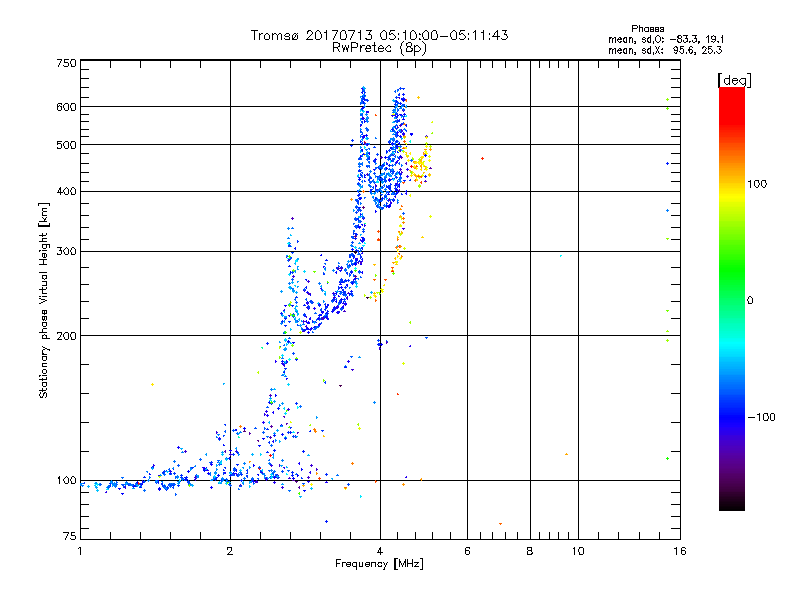This screenshot has height=600, width=800.
Task: Click the 'Frequency [MHz]' axis label
Action: (379, 564)
